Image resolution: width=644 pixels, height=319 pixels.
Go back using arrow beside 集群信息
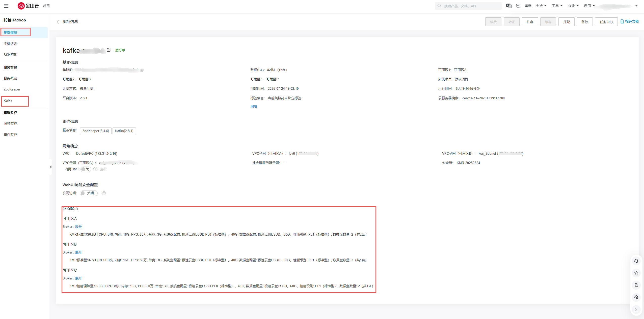coord(58,22)
